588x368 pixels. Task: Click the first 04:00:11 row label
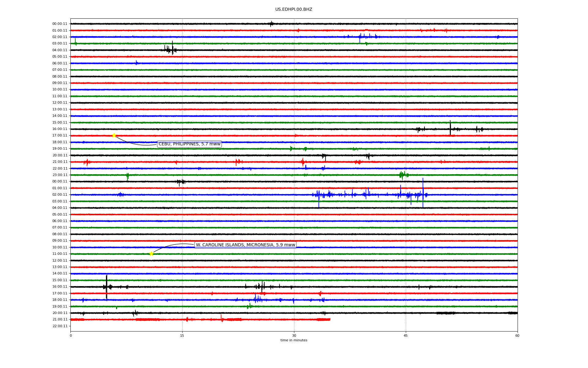[60, 50]
